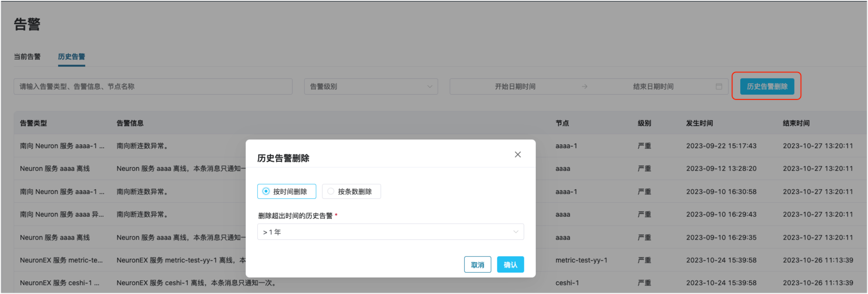
Task: Confirm deletion with 确认 button
Action: pos(510,265)
